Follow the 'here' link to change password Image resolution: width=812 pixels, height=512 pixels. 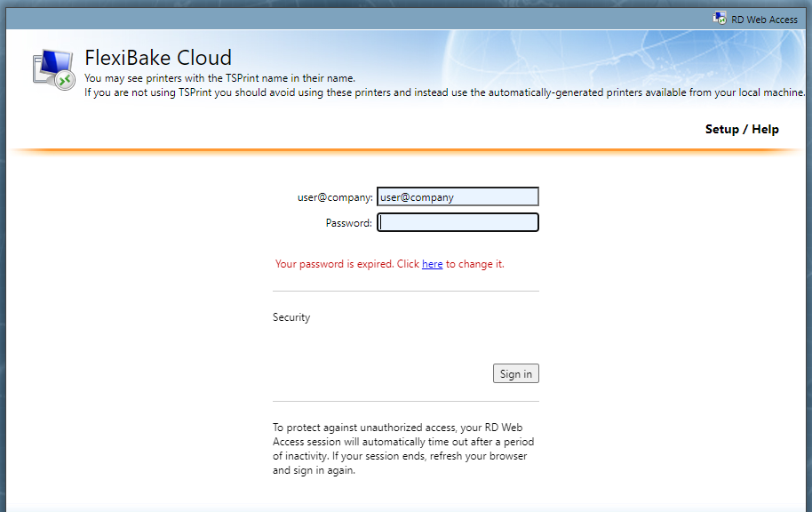tap(432, 264)
